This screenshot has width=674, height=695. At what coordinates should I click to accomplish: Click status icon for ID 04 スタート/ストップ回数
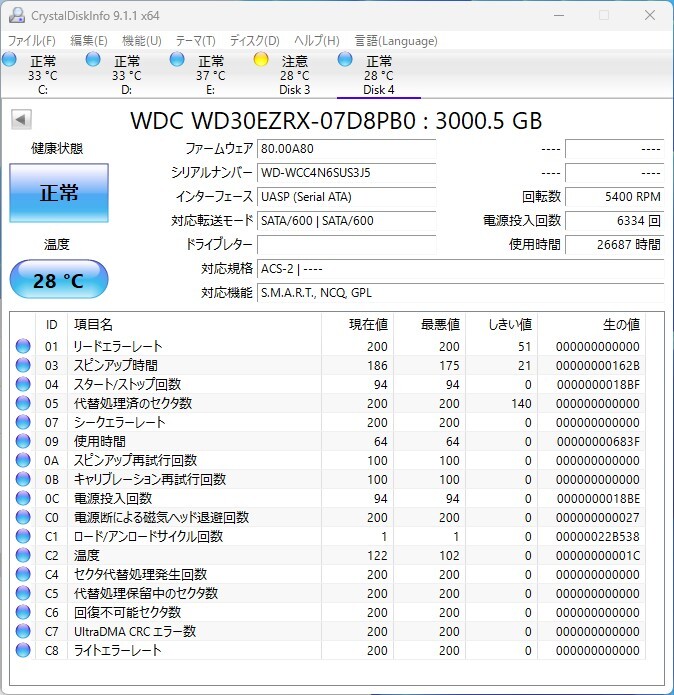23,384
